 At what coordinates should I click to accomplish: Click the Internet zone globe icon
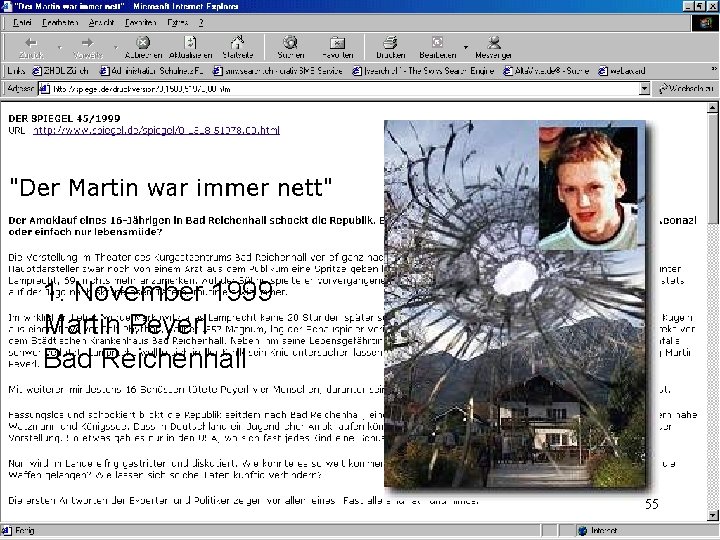click(583, 531)
